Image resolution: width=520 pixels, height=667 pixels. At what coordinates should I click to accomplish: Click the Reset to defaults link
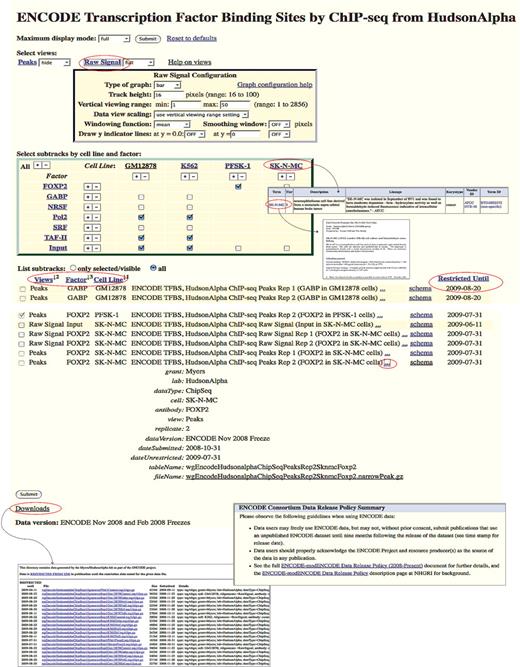[191, 38]
